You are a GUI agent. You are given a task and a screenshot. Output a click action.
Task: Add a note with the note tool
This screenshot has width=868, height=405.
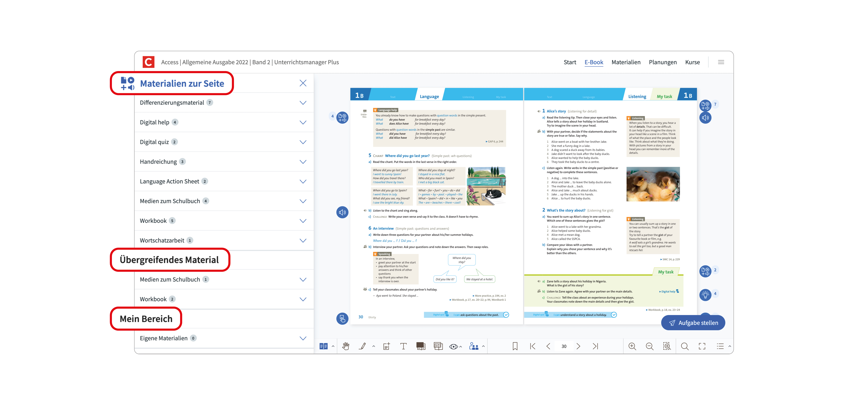pos(386,346)
